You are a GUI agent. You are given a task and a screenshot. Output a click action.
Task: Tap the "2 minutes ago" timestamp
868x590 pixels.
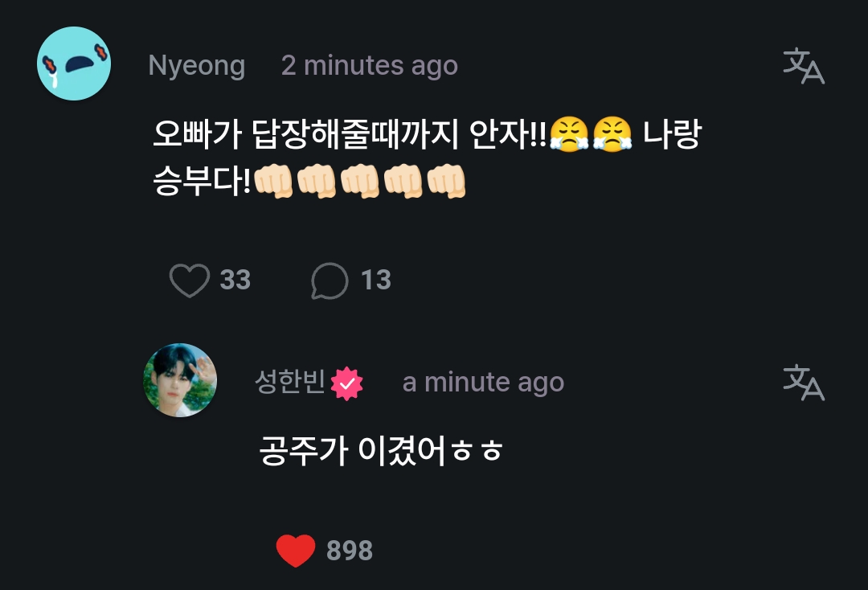370,66
